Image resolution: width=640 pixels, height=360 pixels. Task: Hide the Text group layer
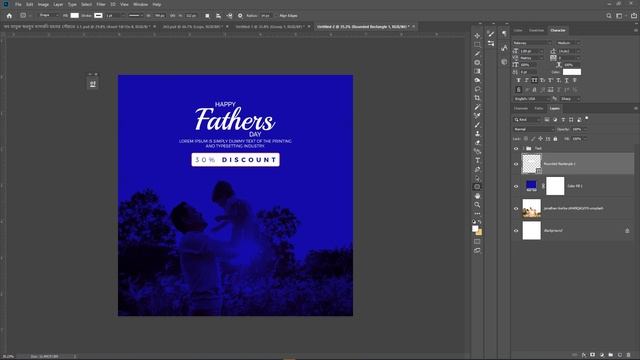tap(516, 149)
